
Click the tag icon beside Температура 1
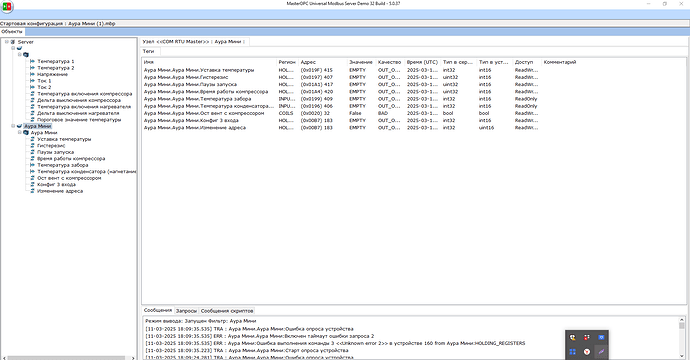point(32,61)
